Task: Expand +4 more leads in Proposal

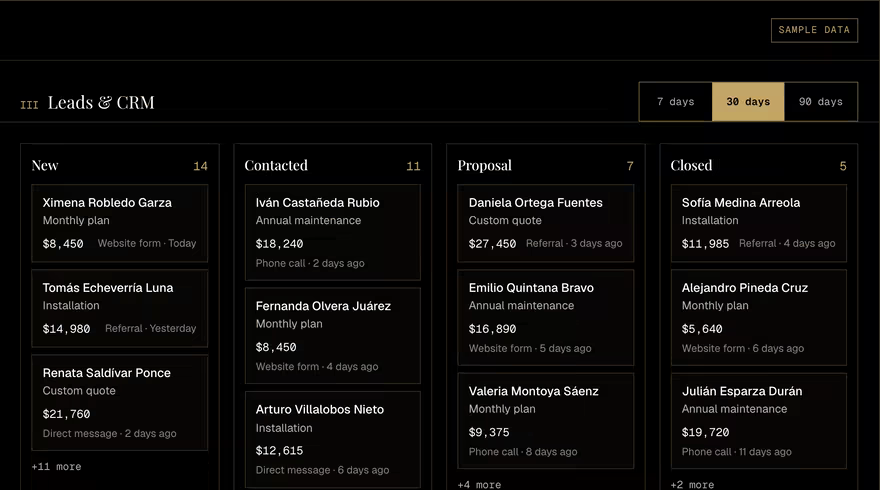Action: tap(479, 484)
